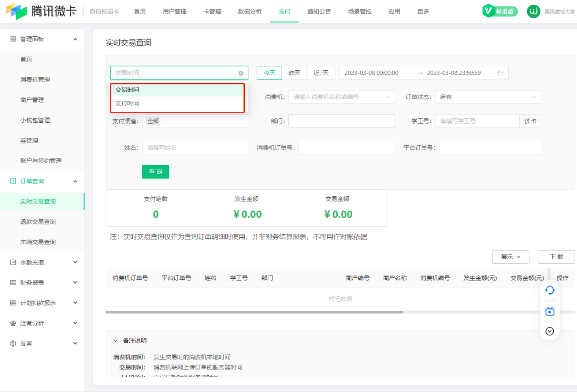Open the floating video tutorial icon
This screenshot has height=392, width=577.
click(x=550, y=311)
